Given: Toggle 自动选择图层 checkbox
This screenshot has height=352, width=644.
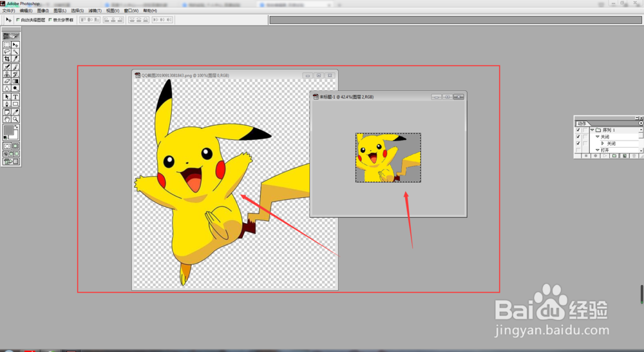Looking at the screenshot, I should pos(17,20).
